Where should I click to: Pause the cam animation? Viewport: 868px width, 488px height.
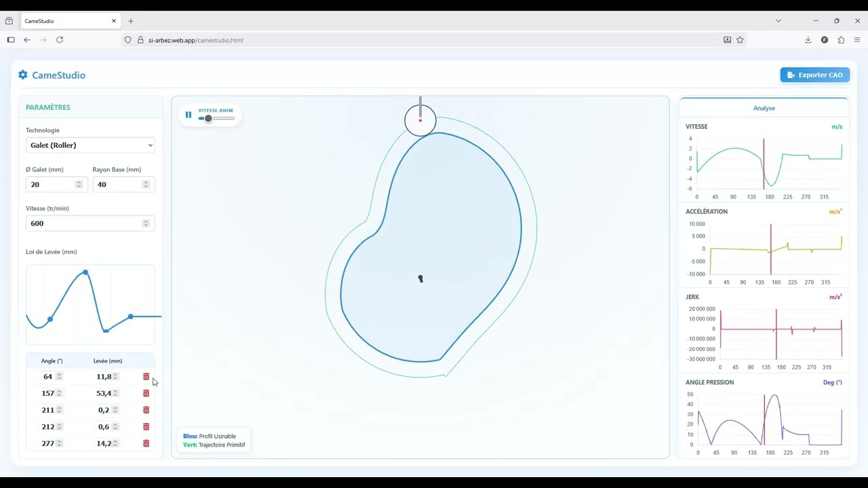coord(189,115)
